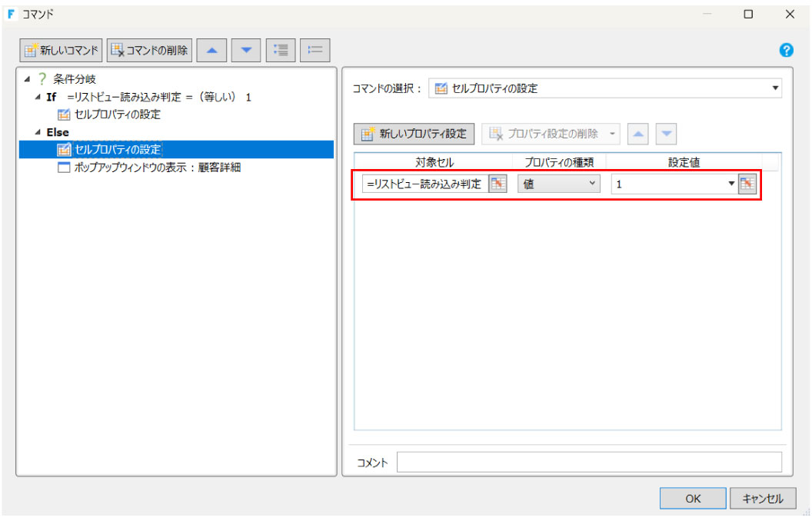
Task: Pick a cell for 対象セル with cell picker icon
Action: click(x=499, y=184)
